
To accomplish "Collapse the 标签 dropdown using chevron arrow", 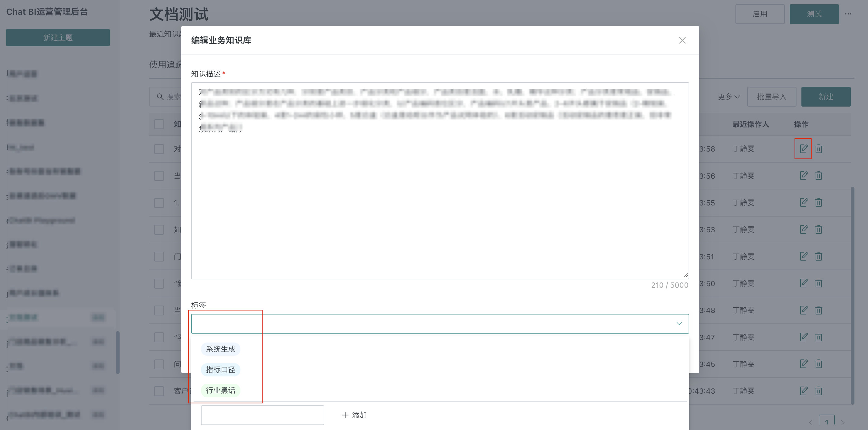I will pyautogui.click(x=679, y=324).
